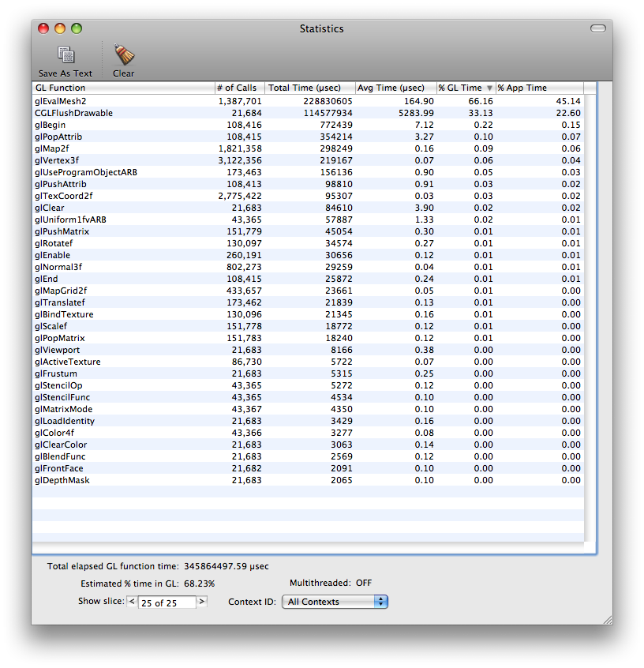Select the glBindTexture row

click(308, 314)
